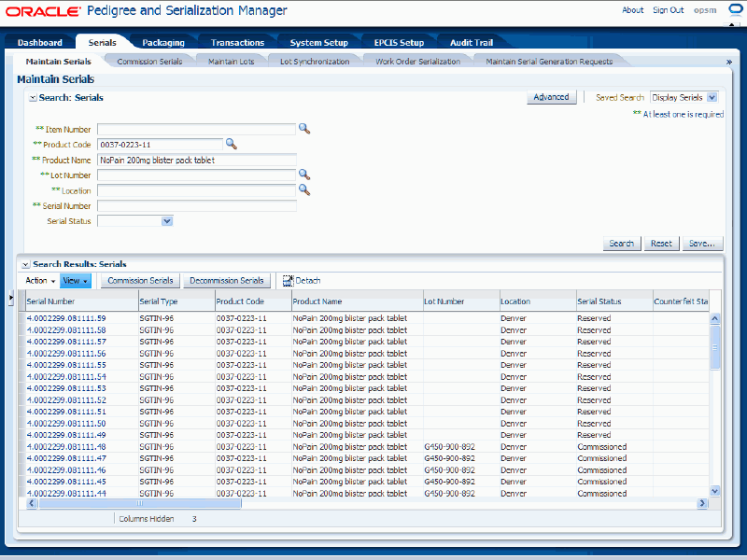Click Commissioned status for serial ending .45

click(x=601, y=482)
